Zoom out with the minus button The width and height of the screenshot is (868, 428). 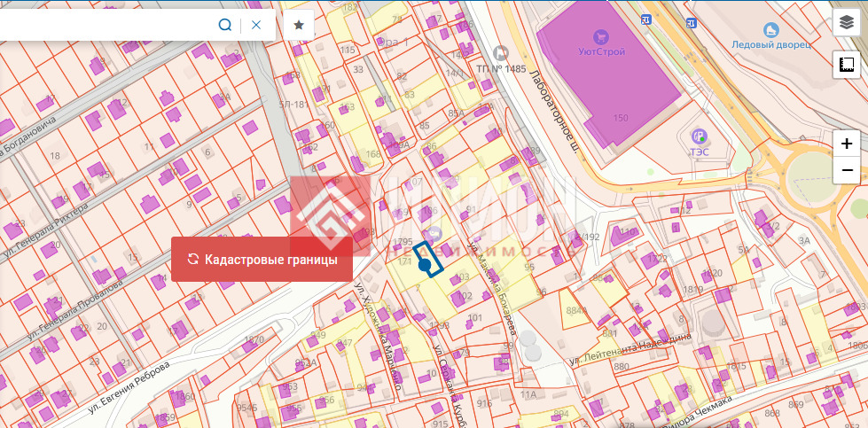coord(847,169)
